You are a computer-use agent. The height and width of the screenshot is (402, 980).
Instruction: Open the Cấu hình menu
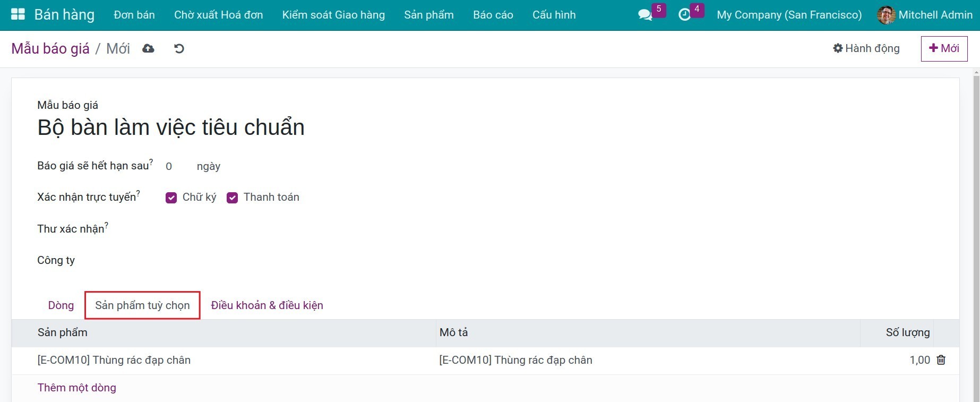(x=554, y=15)
